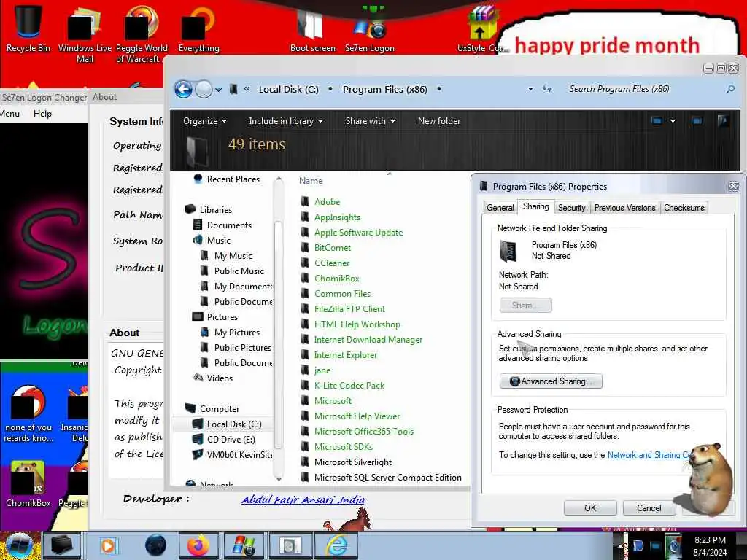Select Recent Places in navigation pane
Image resolution: width=747 pixels, height=560 pixels.
[x=226, y=179]
